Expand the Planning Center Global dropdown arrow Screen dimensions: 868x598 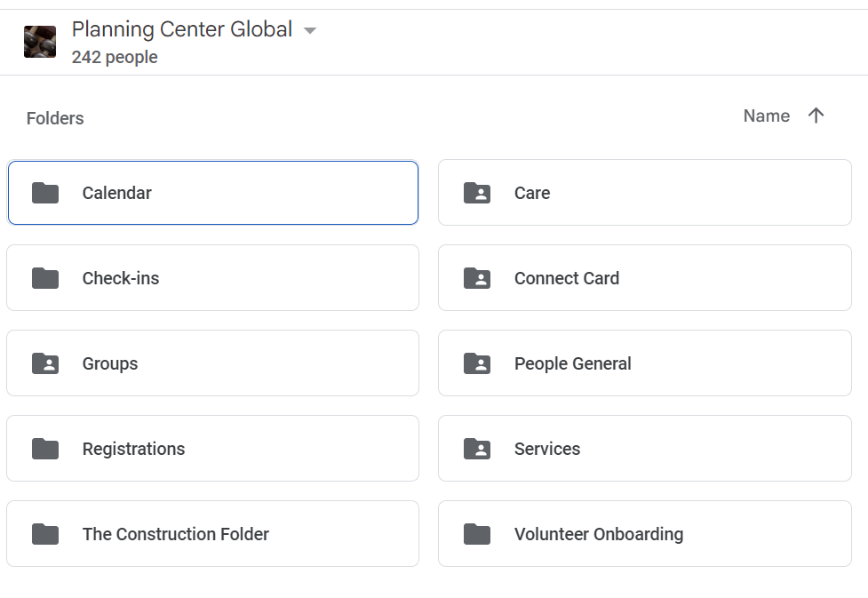pyautogui.click(x=310, y=30)
